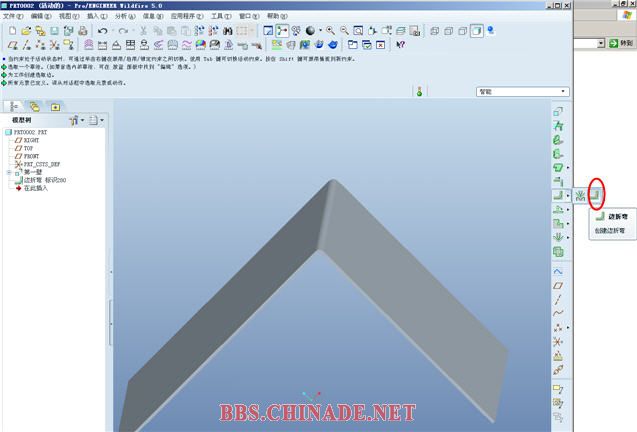Select the FRONT datum plane in tree

(27, 156)
